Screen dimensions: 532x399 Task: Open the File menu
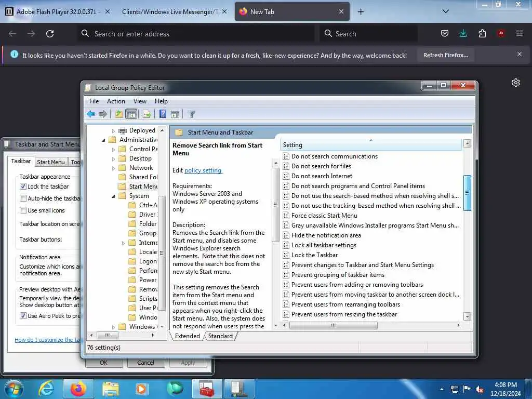point(94,101)
